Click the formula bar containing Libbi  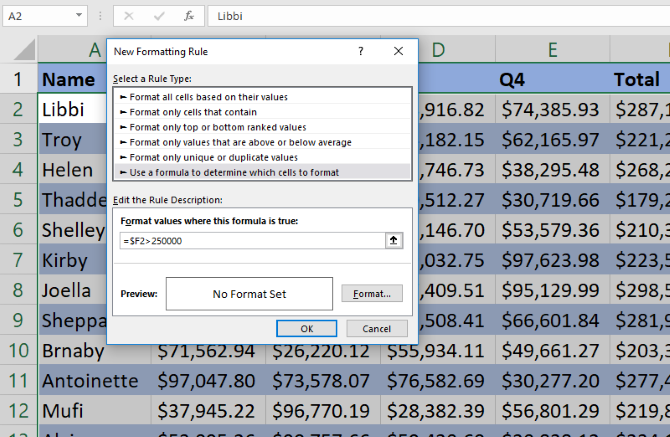(439, 16)
